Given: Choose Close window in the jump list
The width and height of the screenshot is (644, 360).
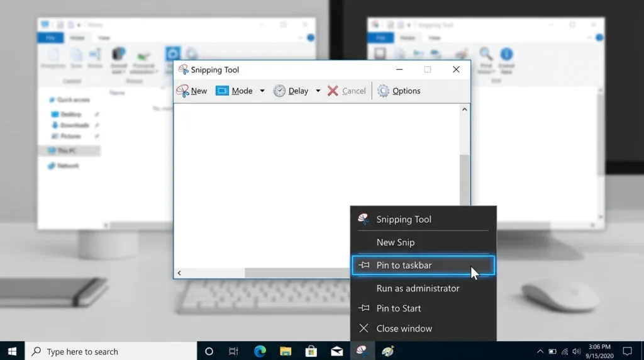Looking at the screenshot, I should click(423, 329).
